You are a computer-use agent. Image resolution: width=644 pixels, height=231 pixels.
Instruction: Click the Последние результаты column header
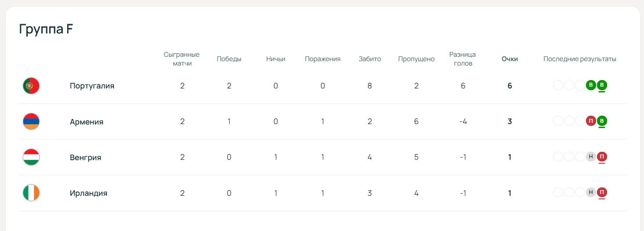click(x=580, y=59)
